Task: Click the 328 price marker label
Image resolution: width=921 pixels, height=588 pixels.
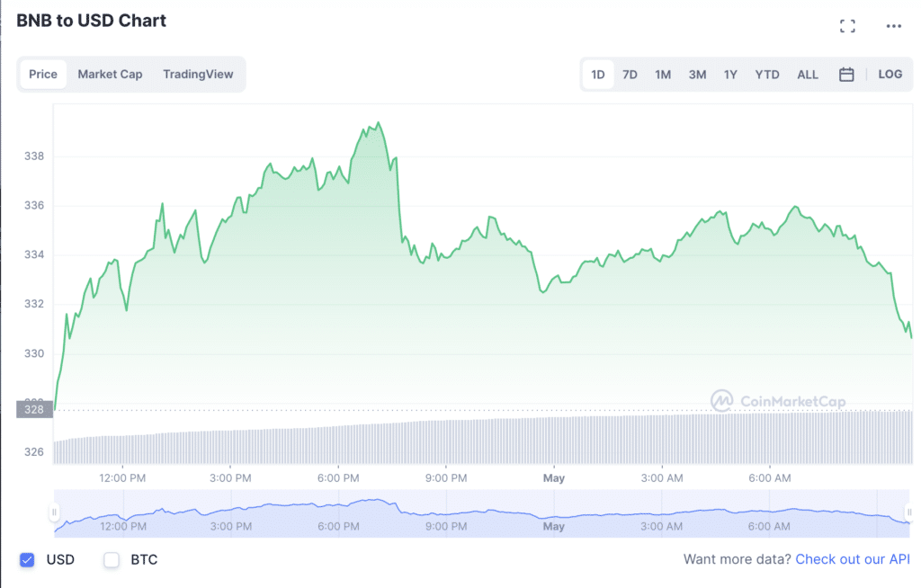Action: click(x=34, y=409)
